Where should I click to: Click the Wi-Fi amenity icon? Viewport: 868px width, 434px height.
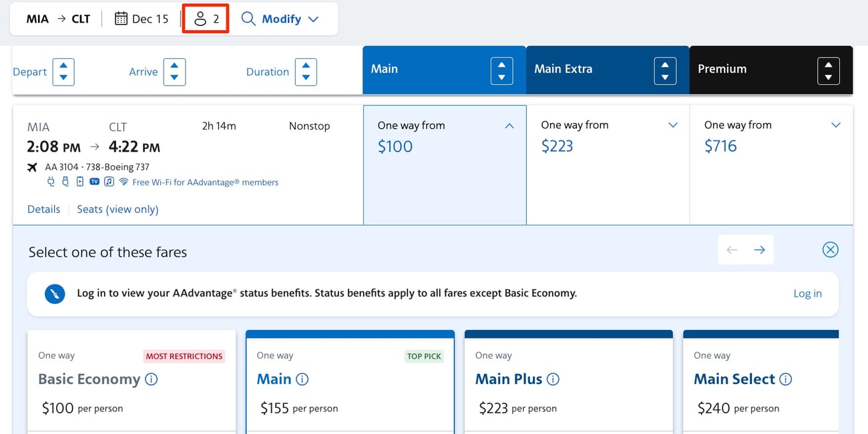point(124,182)
